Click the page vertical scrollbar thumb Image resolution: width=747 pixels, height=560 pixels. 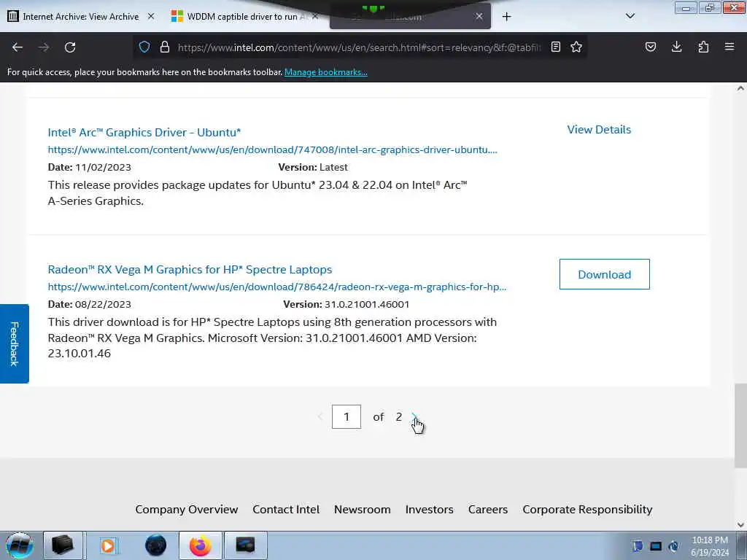pyautogui.click(x=740, y=425)
